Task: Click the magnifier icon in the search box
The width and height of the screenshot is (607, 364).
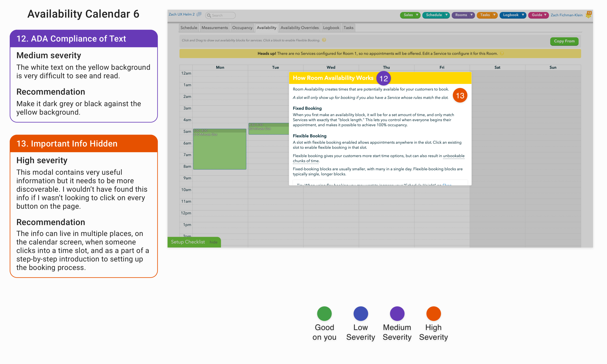Action: tap(209, 15)
